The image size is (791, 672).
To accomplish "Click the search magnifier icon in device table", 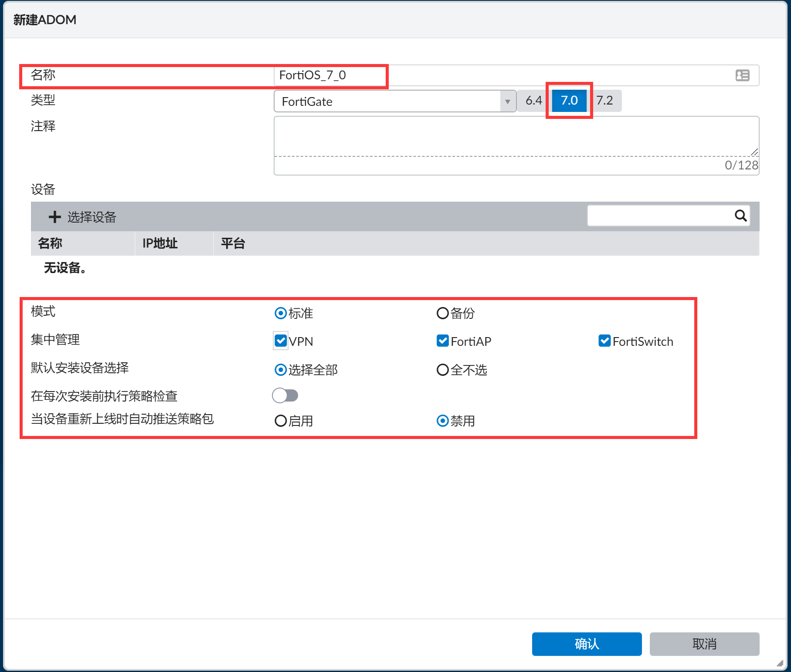I will coord(740,216).
